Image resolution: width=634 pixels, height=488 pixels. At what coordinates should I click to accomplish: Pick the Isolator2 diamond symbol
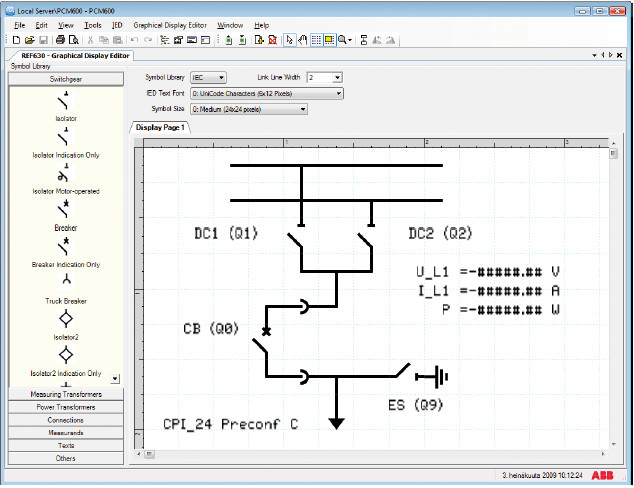66,319
